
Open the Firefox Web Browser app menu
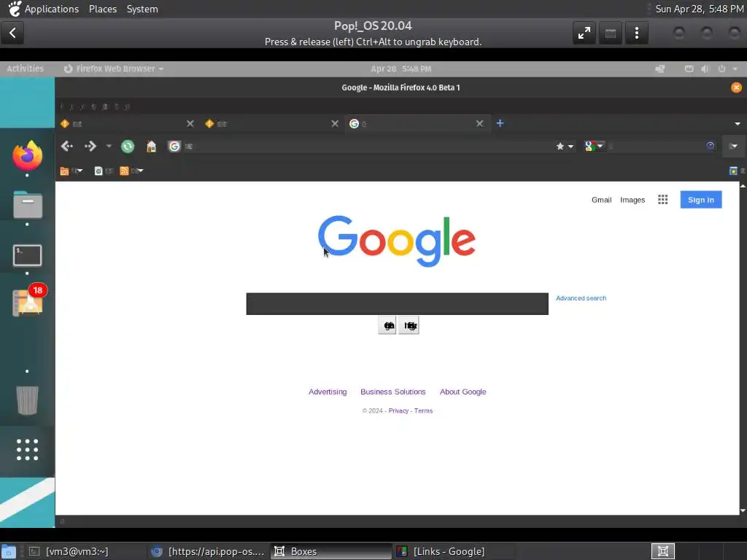coord(114,69)
